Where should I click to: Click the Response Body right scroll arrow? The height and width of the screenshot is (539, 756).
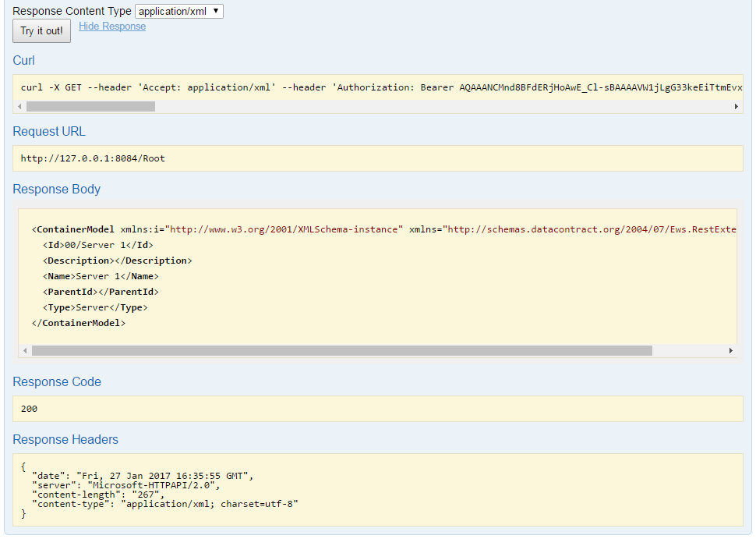click(x=731, y=351)
